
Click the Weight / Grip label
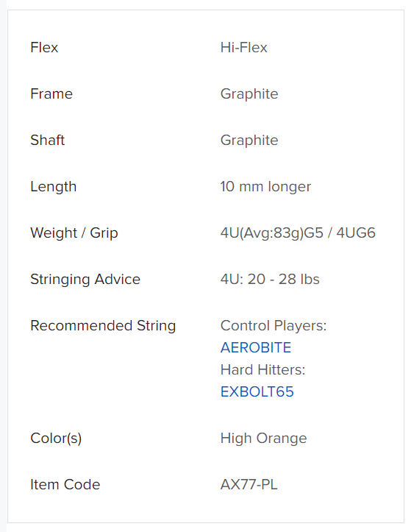pyautogui.click(x=74, y=233)
